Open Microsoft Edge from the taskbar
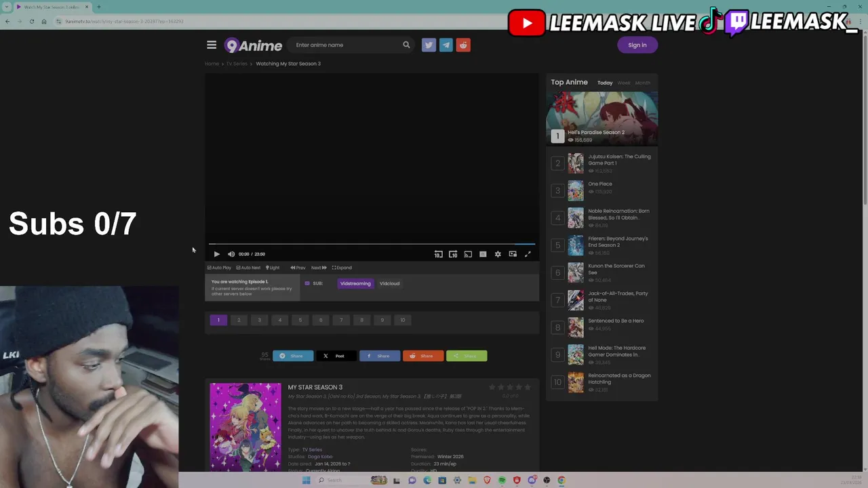 coord(427,481)
